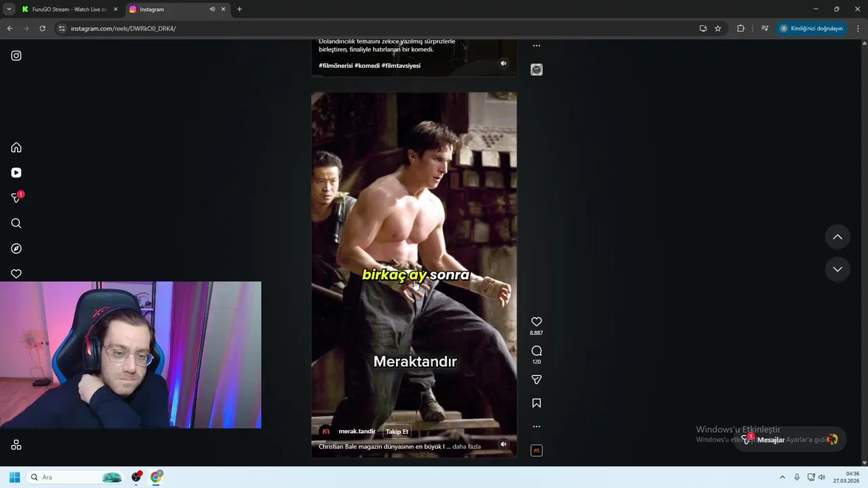Open Chrome media controls
The height and width of the screenshot is (488, 868).
765,28
